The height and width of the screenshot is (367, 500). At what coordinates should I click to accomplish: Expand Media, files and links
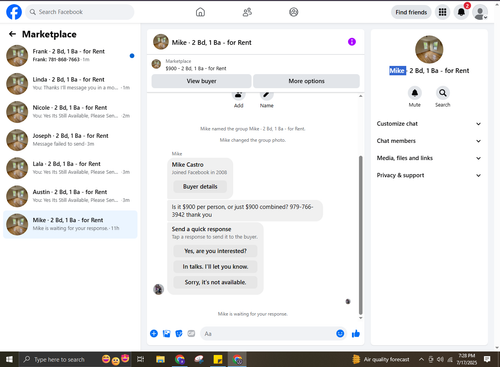click(x=429, y=158)
